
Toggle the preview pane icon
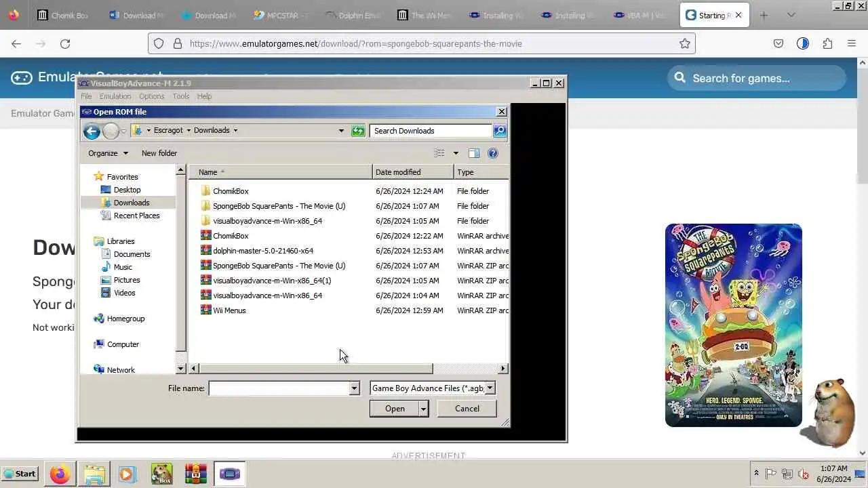pyautogui.click(x=474, y=153)
